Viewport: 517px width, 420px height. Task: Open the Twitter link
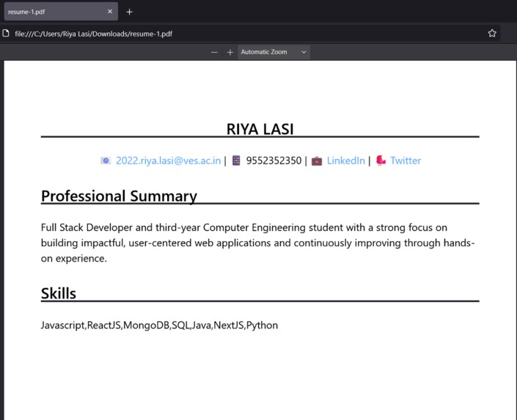(406, 161)
